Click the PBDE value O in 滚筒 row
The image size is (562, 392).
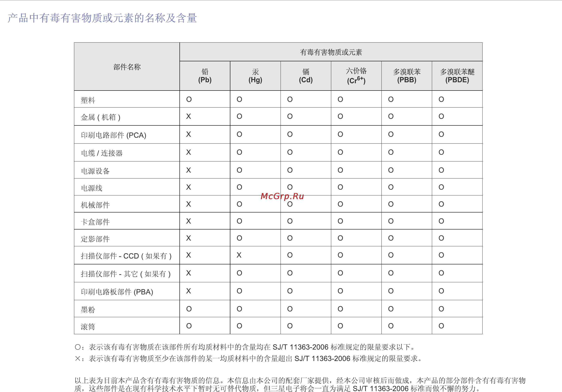tap(441, 326)
